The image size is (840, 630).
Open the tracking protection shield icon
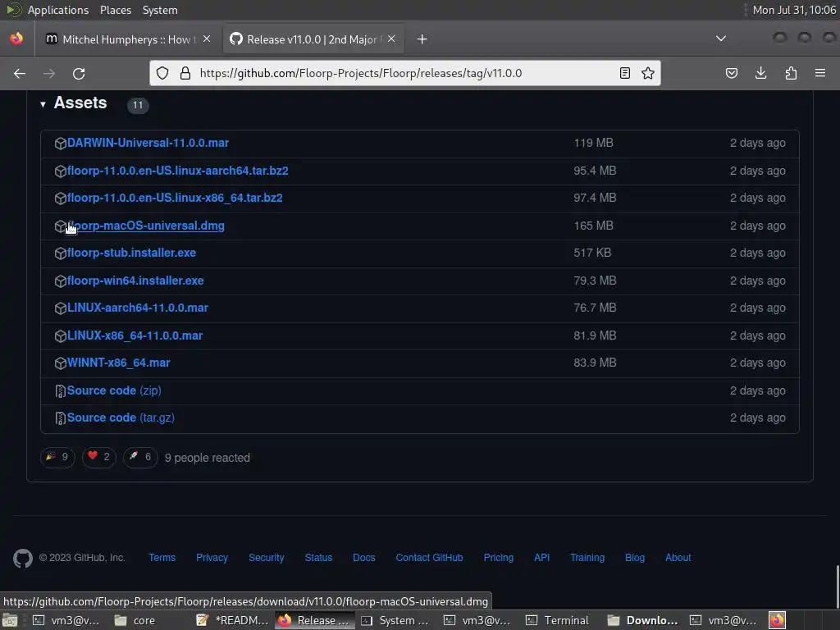click(162, 73)
